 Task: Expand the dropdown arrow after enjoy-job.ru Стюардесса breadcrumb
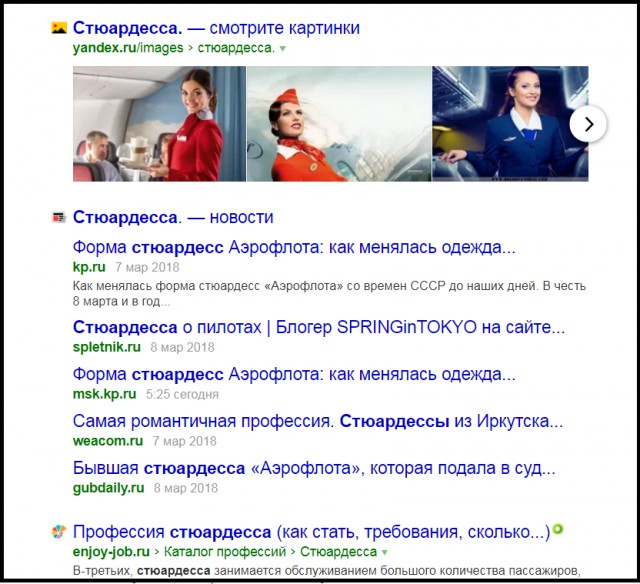[384, 553]
